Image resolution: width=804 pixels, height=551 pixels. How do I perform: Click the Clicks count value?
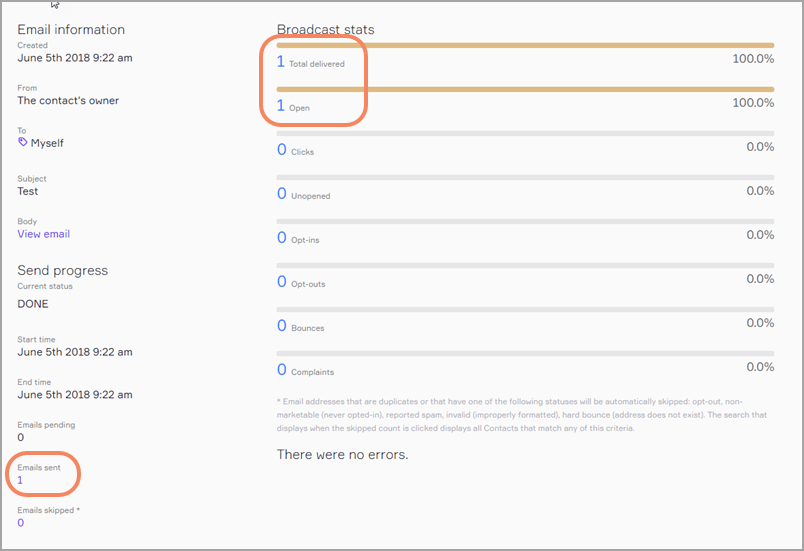coord(282,150)
